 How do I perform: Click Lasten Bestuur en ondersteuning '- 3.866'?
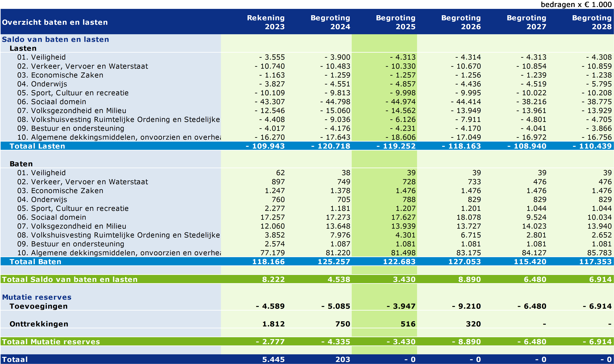(599, 128)
